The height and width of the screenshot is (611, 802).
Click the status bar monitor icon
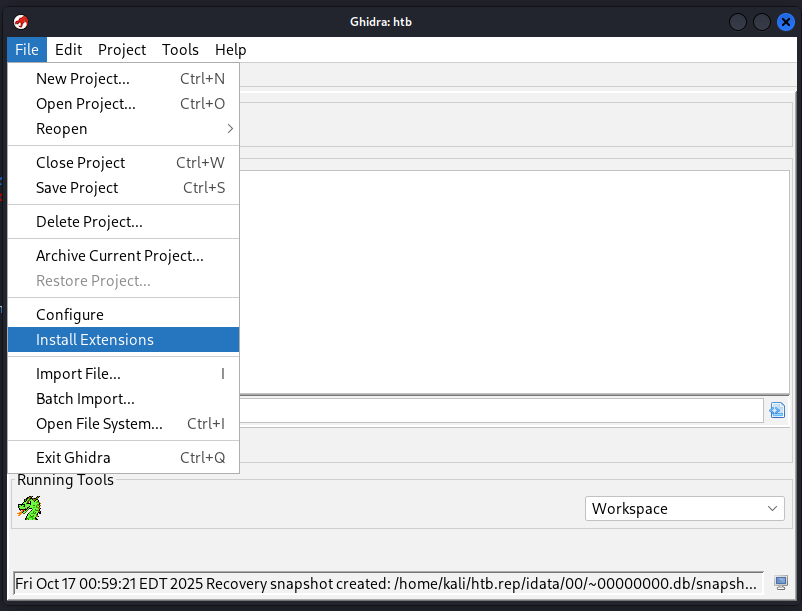tap(781, 583)
